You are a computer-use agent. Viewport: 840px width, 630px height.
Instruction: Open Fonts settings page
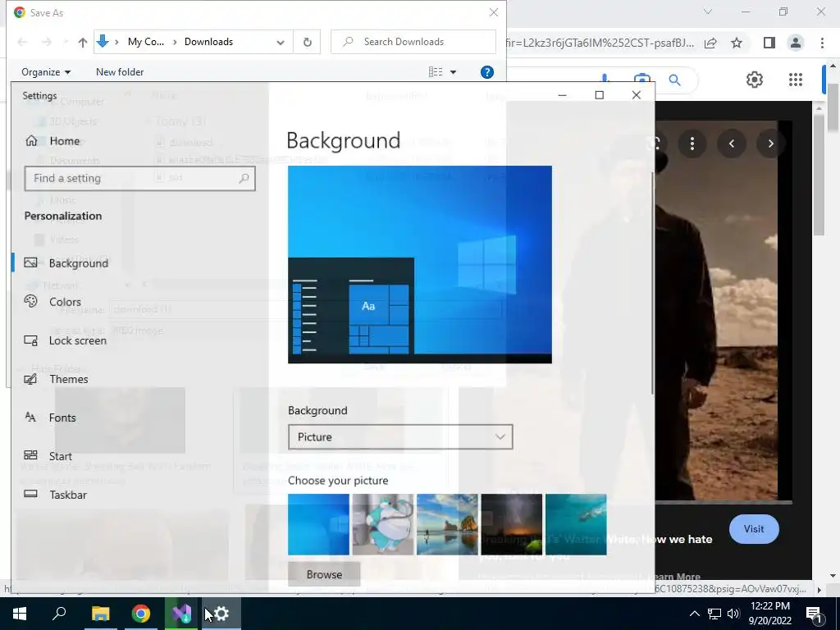[50, 418]
